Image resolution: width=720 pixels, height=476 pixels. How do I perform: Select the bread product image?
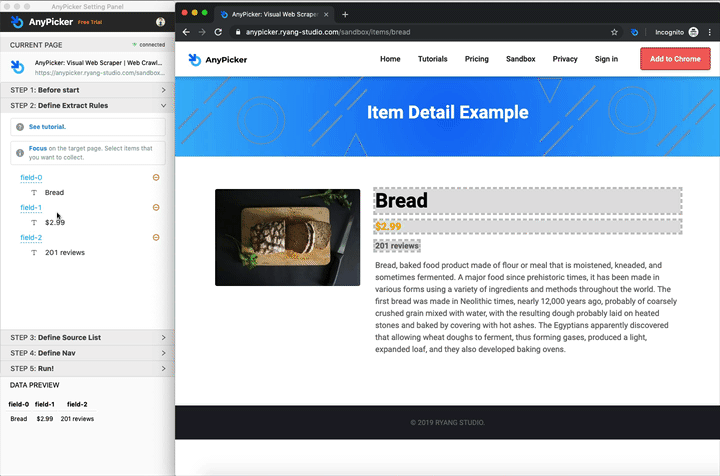click(287, 237)
